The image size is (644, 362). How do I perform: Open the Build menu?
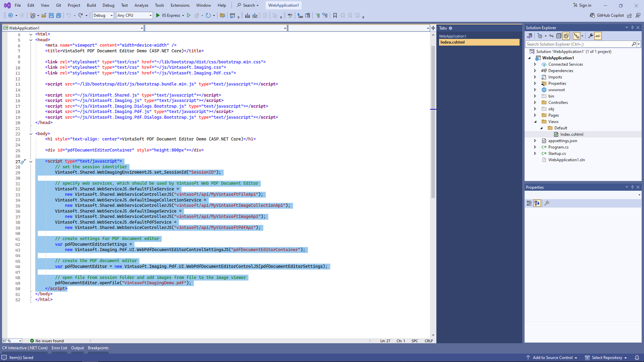(91, 5)
